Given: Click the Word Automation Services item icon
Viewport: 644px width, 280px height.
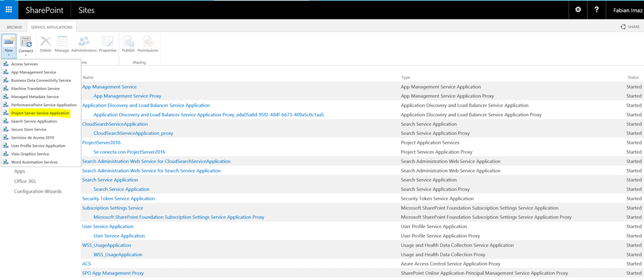Looking at the screenshot, I should coord(6,163).
